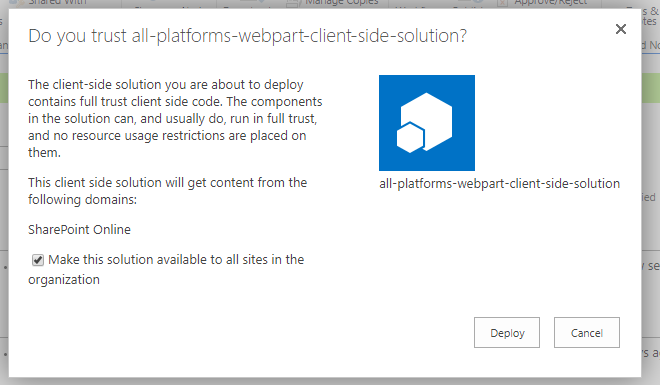Image resolution: width=660 pixels, height=385 pixels.
Task: Click the Shared With ribbon icon
Action: [x=16, y=2]
